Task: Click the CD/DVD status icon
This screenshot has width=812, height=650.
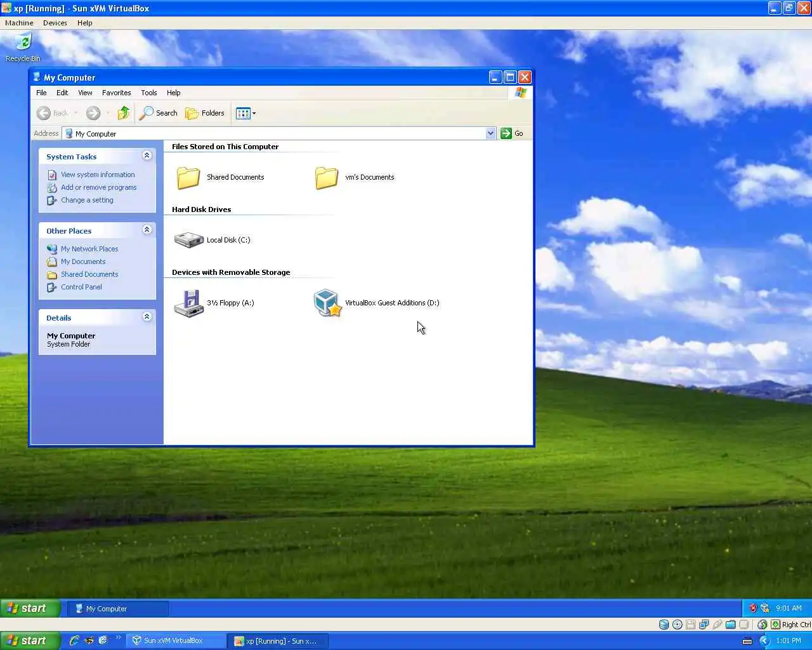Action: (x=678, y=625)
